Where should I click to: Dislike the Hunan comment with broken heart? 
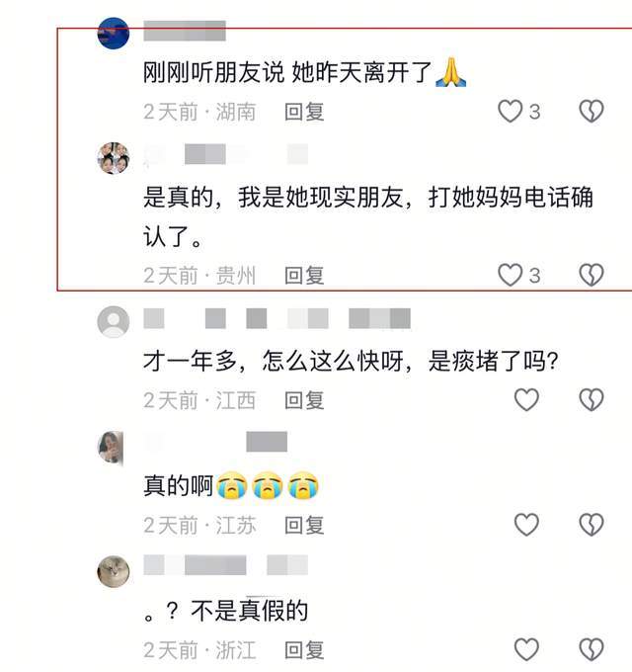pos(592,111)
